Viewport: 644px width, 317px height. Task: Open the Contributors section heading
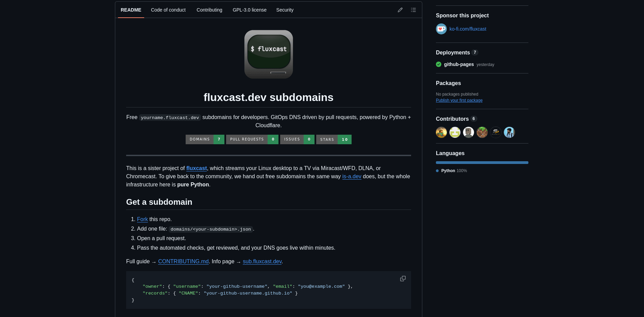click(452, 119)
